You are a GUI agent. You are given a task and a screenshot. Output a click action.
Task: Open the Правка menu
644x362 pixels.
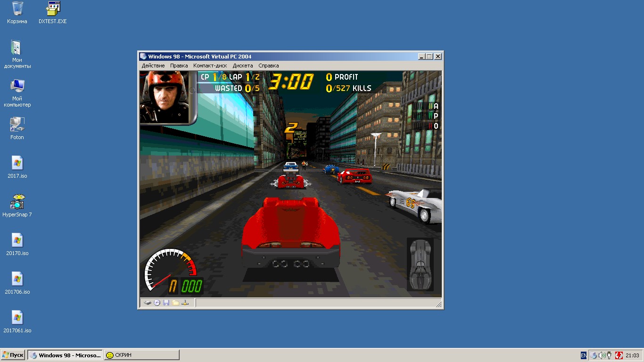coord(179,66)
